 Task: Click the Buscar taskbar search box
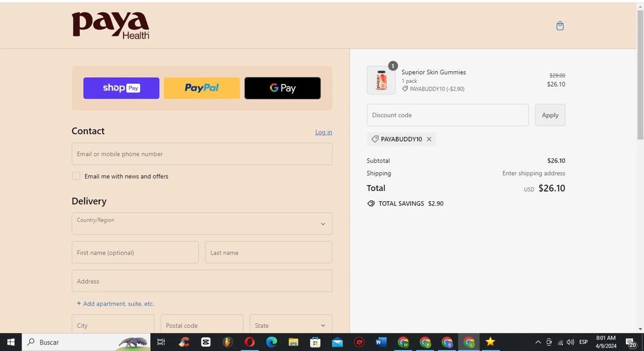pos(86,342)
